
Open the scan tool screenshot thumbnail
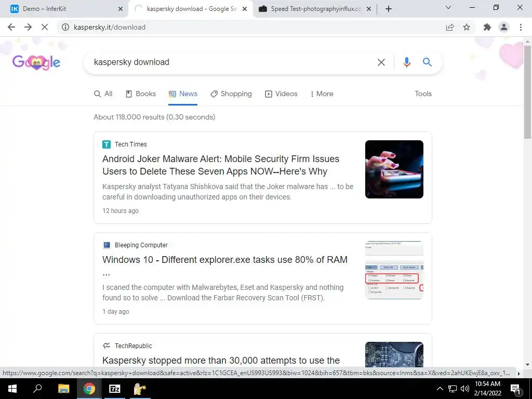click(394, 270)
